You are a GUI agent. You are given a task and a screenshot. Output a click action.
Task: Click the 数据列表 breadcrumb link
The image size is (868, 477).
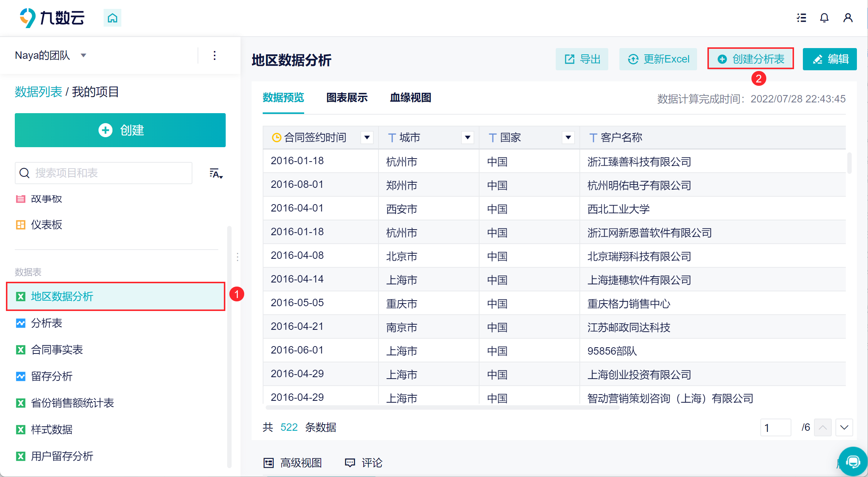(38, 92)
